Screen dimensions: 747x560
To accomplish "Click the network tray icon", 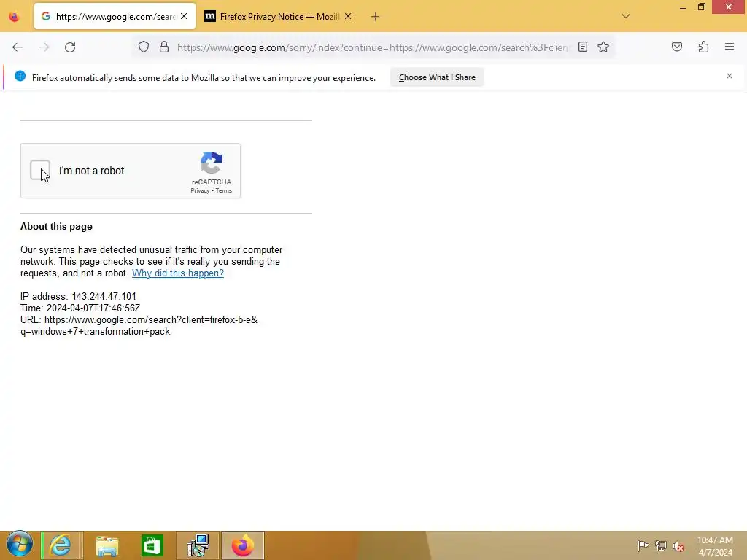I will (x=661, y=545).
